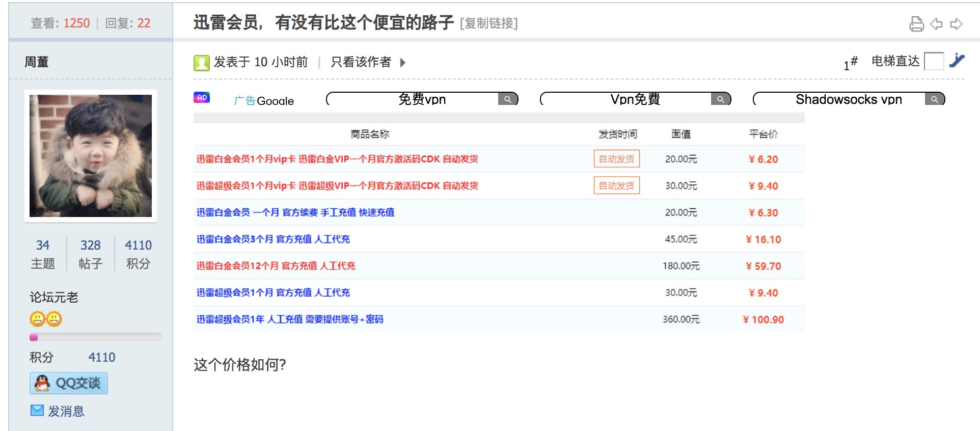Screen dimensions: 980x431
Task: Open 迅雷白金会员 一个月 官方续费 link
Action: tap(295, 212)
